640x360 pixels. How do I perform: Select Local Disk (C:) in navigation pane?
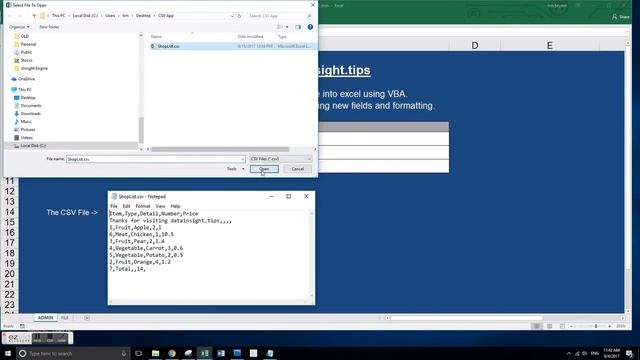coord(33,146)
